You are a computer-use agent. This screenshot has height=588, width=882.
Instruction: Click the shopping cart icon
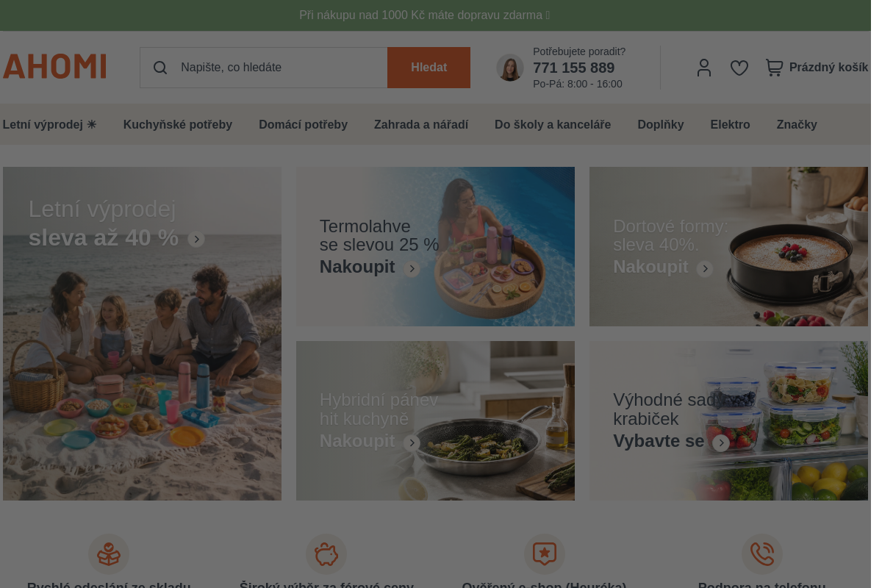[x=774, y=68]
